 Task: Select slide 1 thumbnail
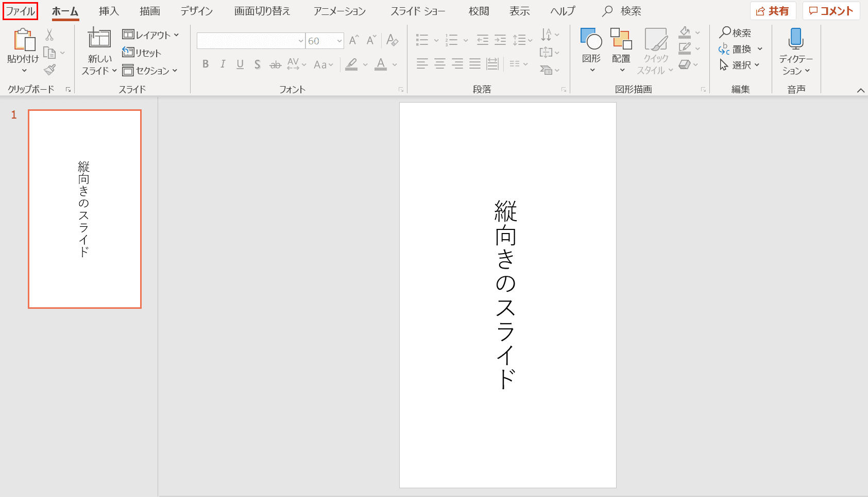pos(85,209)
